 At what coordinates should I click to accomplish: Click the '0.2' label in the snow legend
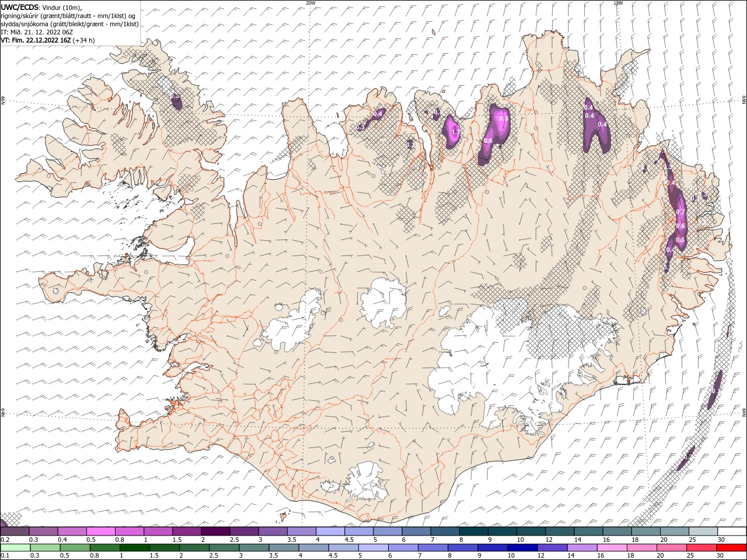click(5, 540)
